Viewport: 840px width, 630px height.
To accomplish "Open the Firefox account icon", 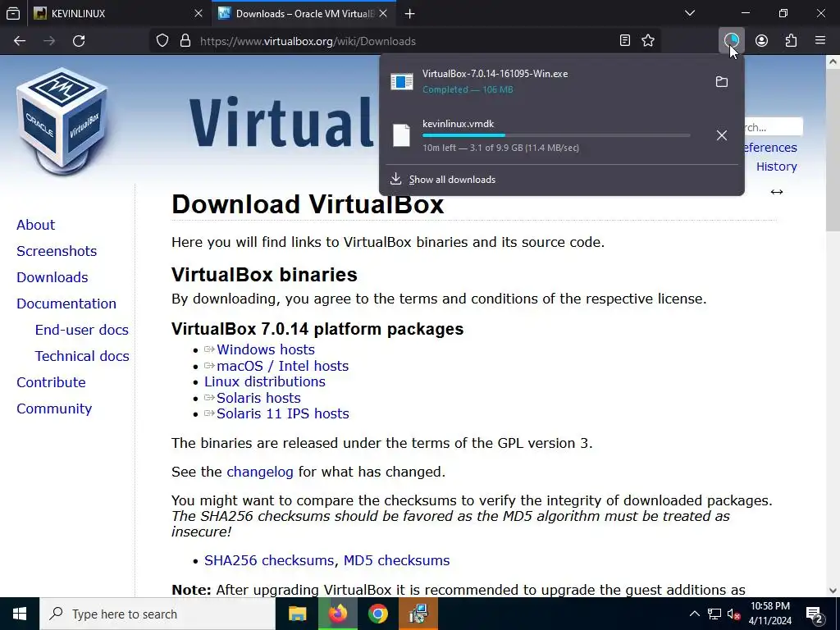I will click(x=762, y=41).
